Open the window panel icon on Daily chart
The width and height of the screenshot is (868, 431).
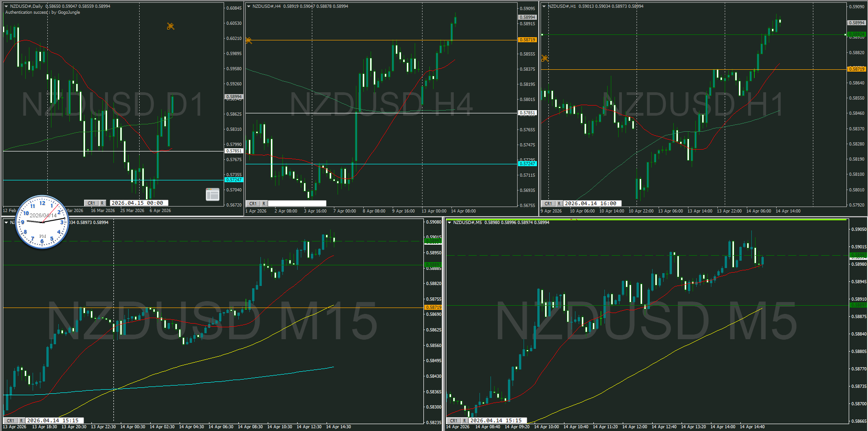click(212, 194)
